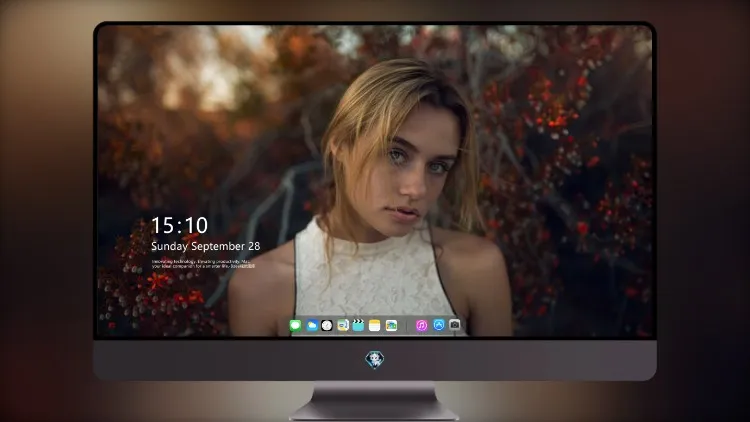Open the green Messages app in the dock
750x422 pixels.
295,325
